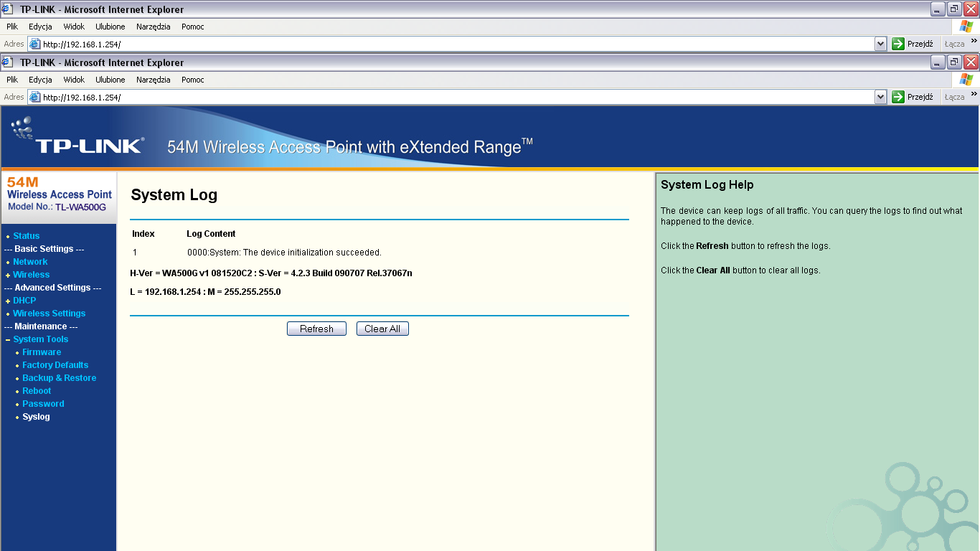Open the Widok menu in the front window
This screenshot has height=551, width=980.
74,80
